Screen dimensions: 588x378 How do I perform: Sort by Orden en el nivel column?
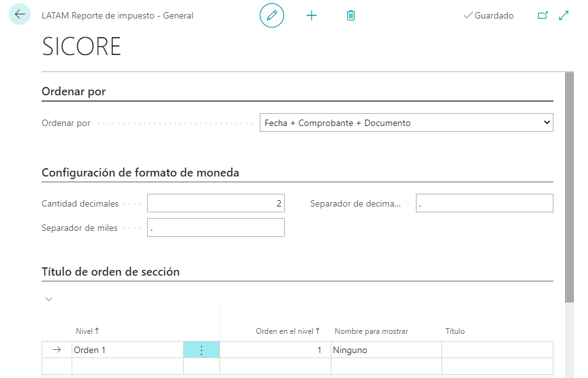[288, 331]
